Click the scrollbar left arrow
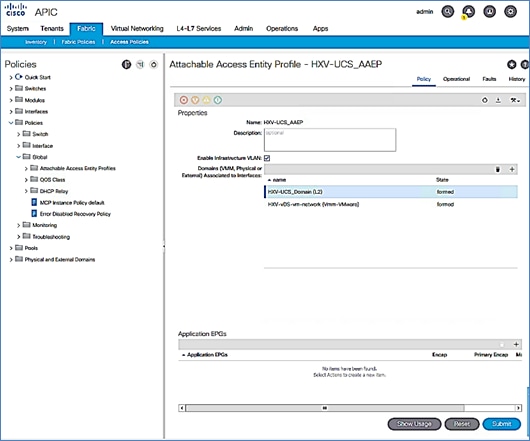The image size is (530, 441). tap(182, 408)
